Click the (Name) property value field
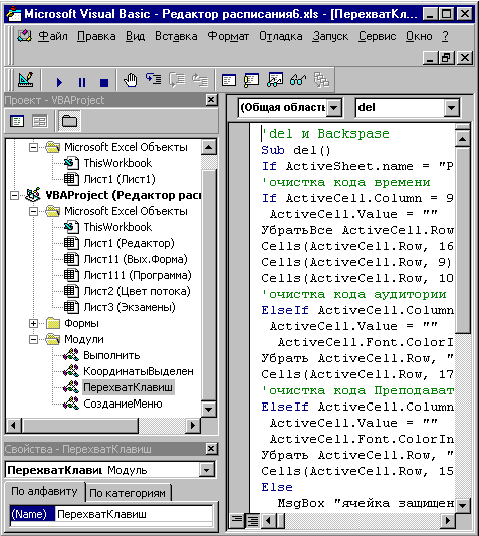Viewport: 479px width, 536px height. click(134, 514)
